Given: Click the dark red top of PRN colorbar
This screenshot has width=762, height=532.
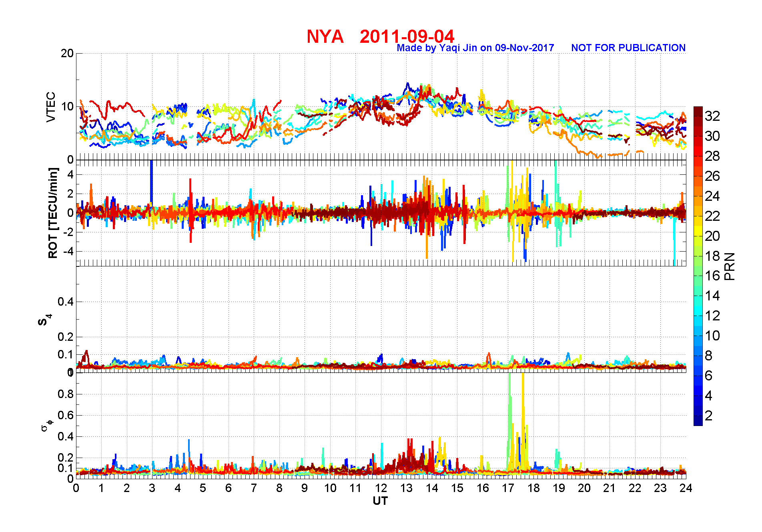Looking at the screenshot, I should coord(698,111).
